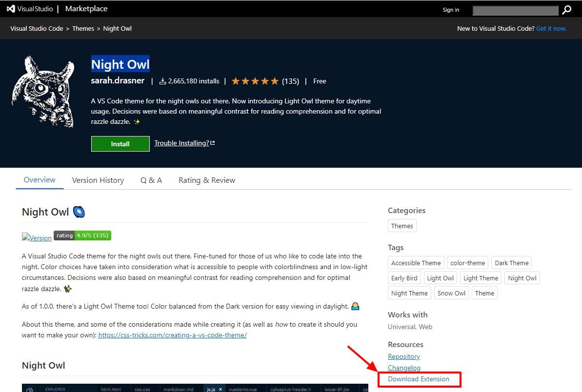Click the Accessible Theme tag

click(x=416, y=263)
